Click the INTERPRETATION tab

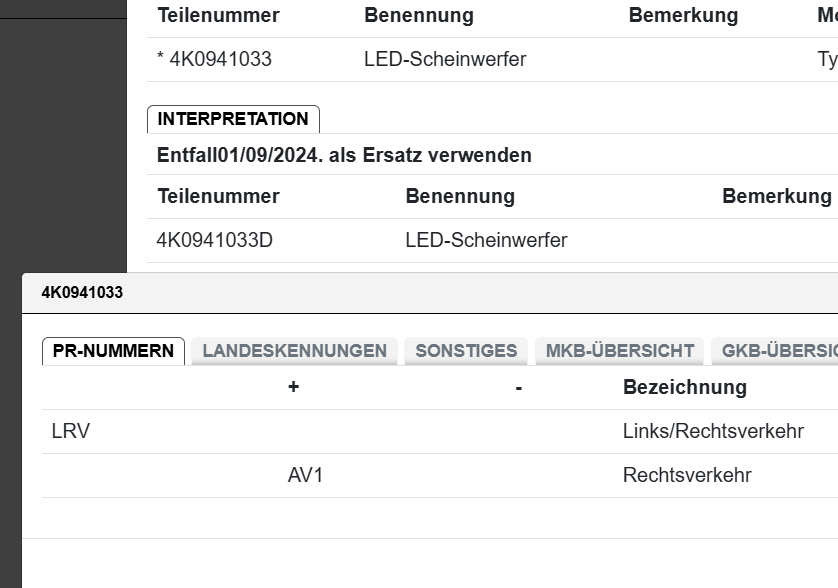[233, 119]
